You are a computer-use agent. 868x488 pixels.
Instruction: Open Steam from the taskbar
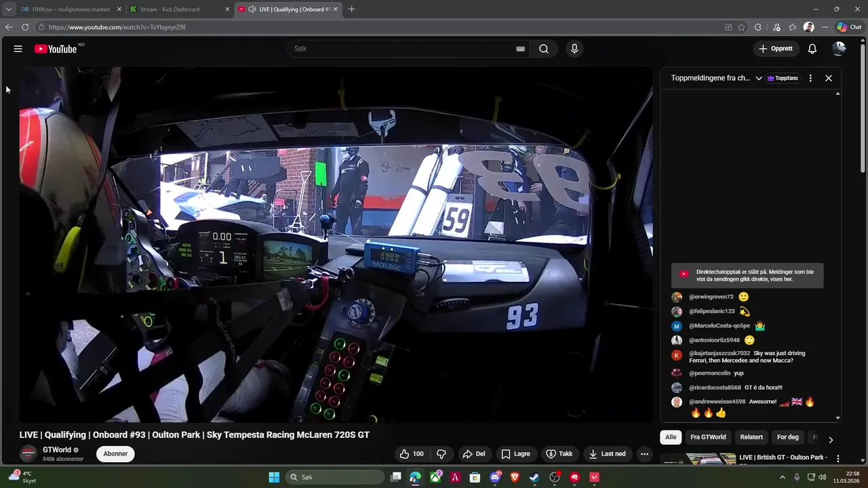point(534,477)
